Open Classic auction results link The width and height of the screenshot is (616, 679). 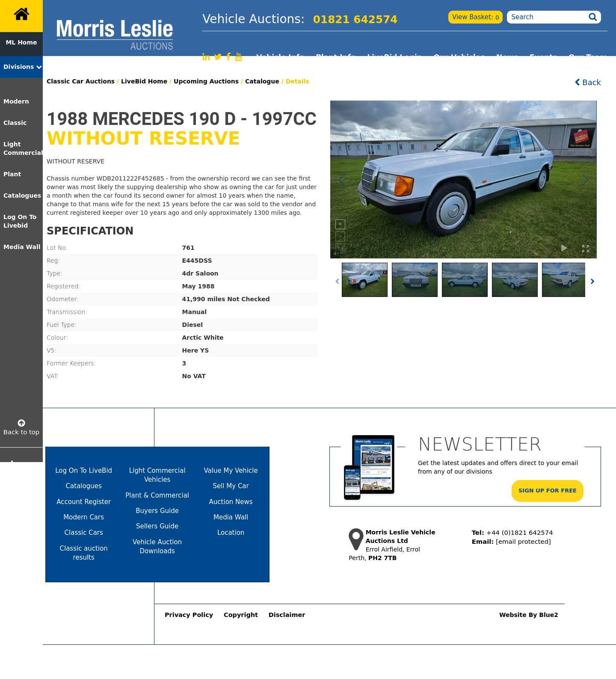click(x=83, y=553)
